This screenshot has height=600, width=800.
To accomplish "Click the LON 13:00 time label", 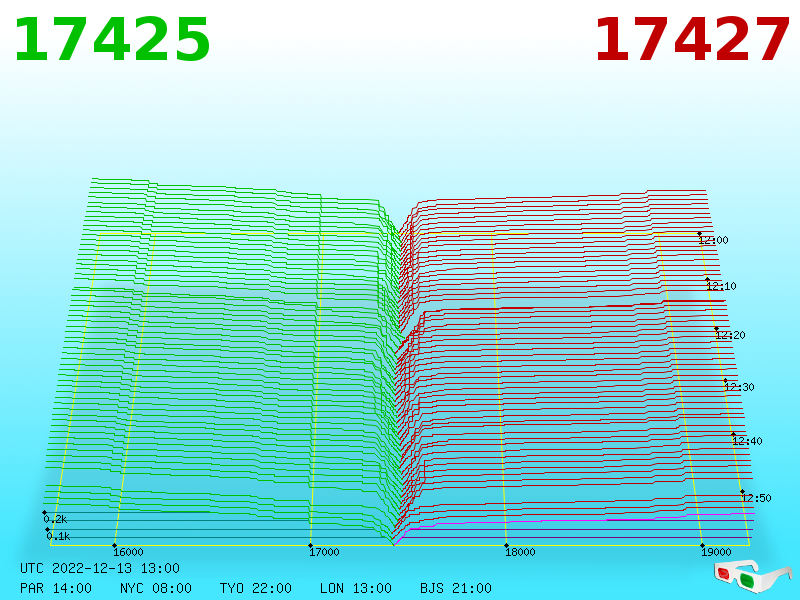I will 356,588.
